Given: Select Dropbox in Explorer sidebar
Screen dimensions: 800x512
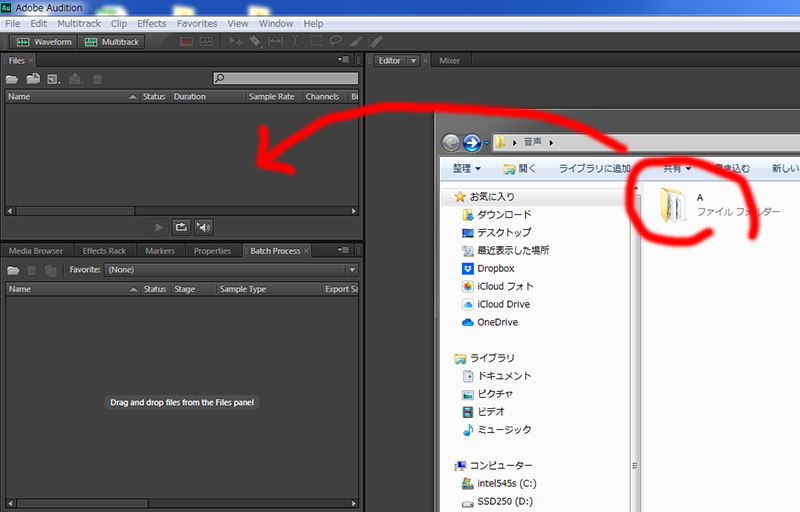Looking at the screenshot, I should pyautogui.click(x=488, y=268).
